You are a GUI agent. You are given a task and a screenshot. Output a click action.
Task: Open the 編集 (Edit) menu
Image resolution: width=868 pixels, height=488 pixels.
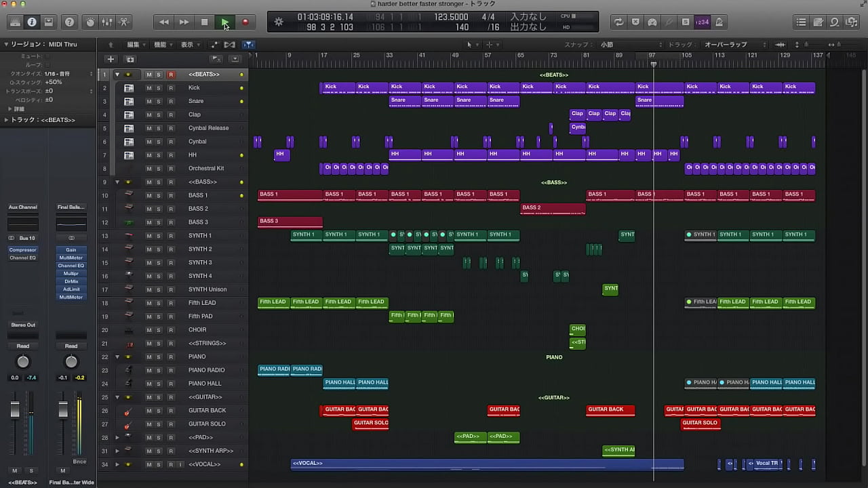click(x=134, y=45)
